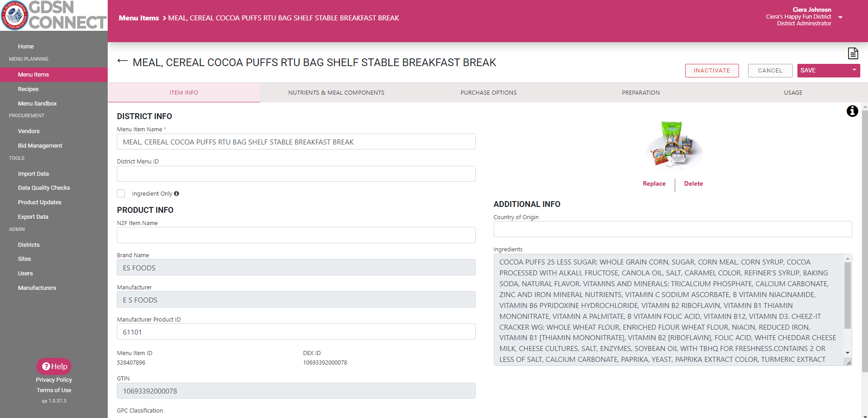Open Recipes in the sidebar
This screenshot has height=418, width=868.
(x=28, y=89)
